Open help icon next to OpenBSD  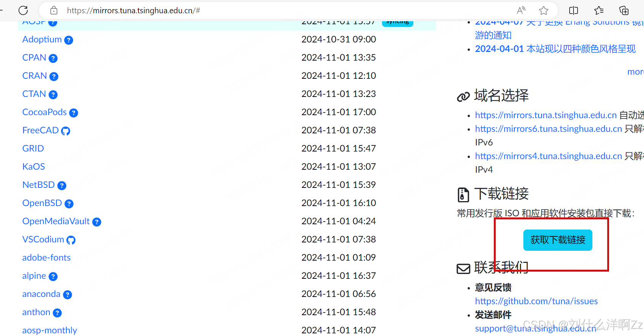(x=69, y=204)
